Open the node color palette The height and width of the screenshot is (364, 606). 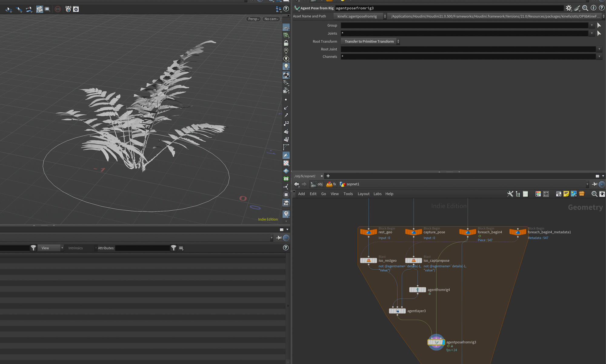point(538,194)
